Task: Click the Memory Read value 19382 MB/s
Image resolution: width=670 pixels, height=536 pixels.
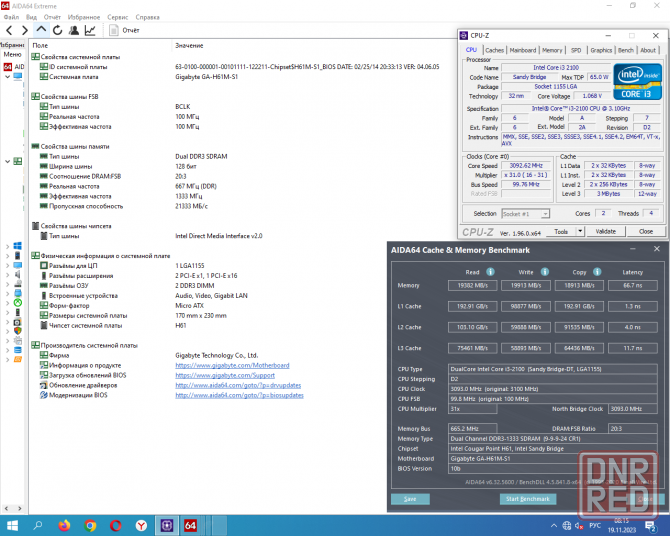Action: point(473,286)
